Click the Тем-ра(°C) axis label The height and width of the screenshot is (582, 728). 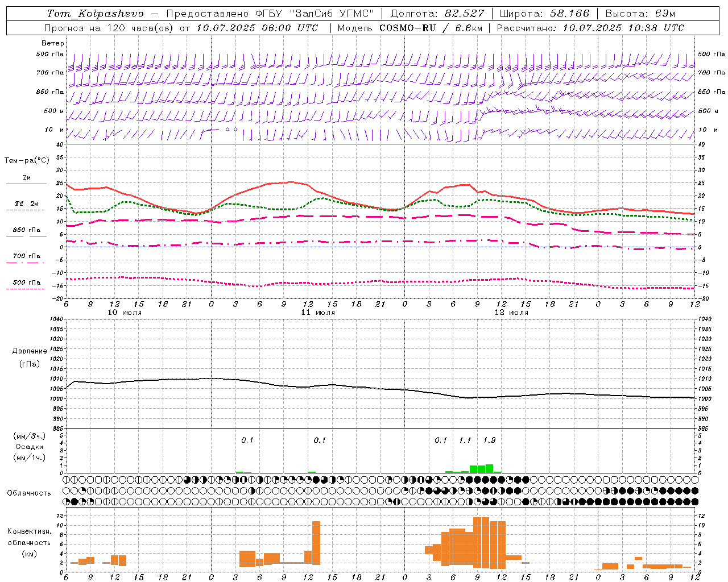(27, 161)
